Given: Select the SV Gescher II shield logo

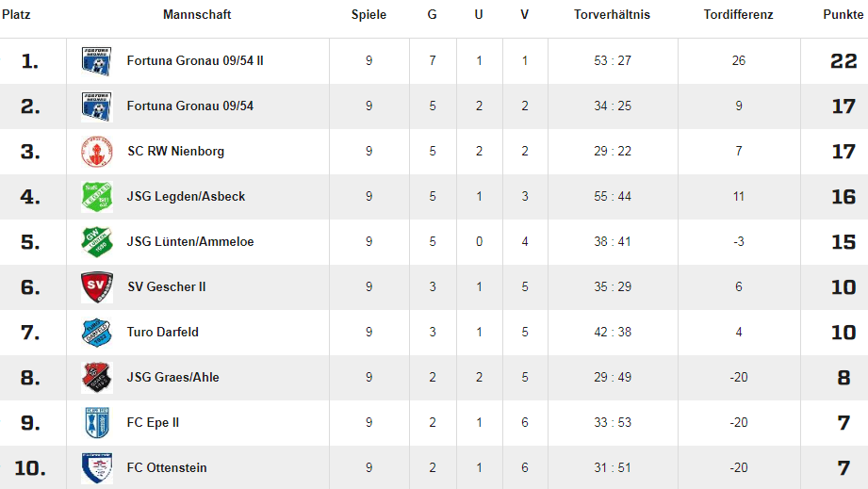Looking at the screenshot, I should 97,287.
